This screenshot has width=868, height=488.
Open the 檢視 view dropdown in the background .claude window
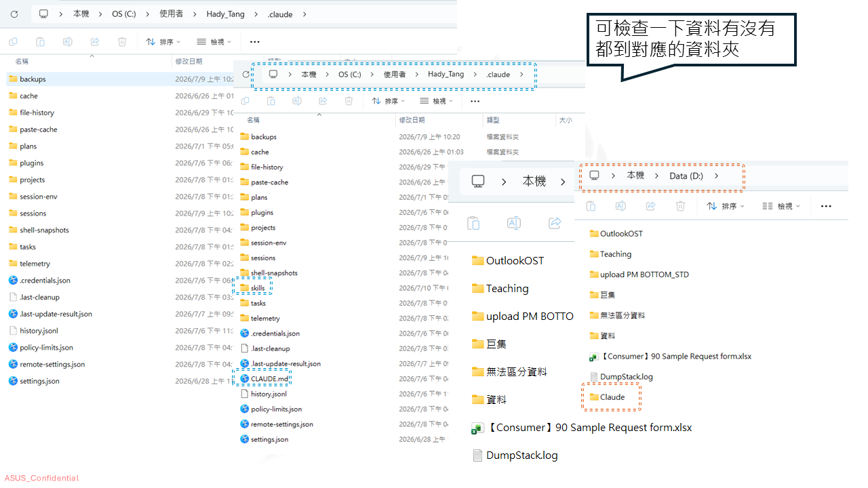(x=214, y=42)
